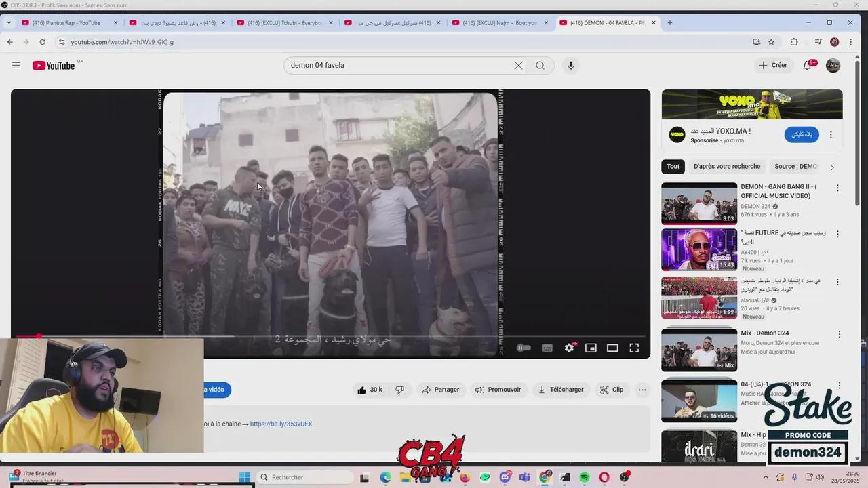Image resolution: width=868 pixels, height=488 pixels.
Task: Open Microsoft Teams from taskbar
Action: click(524, 478)
